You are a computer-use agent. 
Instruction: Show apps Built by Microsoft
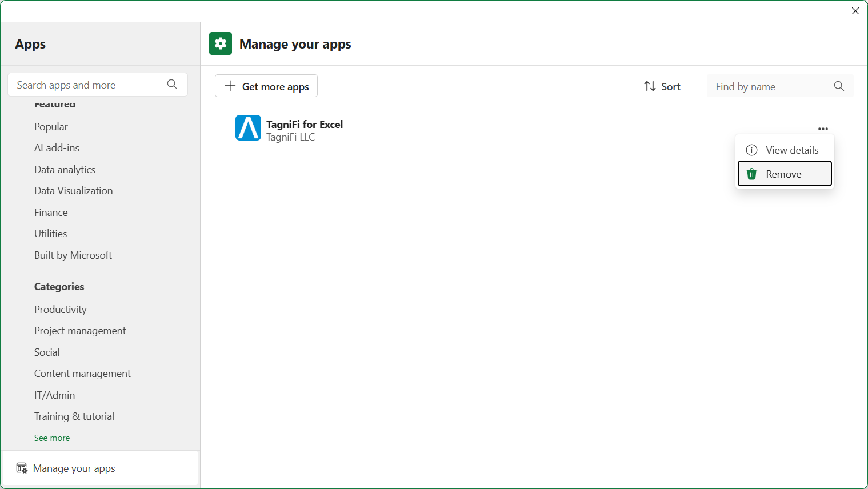pos(73,255)
